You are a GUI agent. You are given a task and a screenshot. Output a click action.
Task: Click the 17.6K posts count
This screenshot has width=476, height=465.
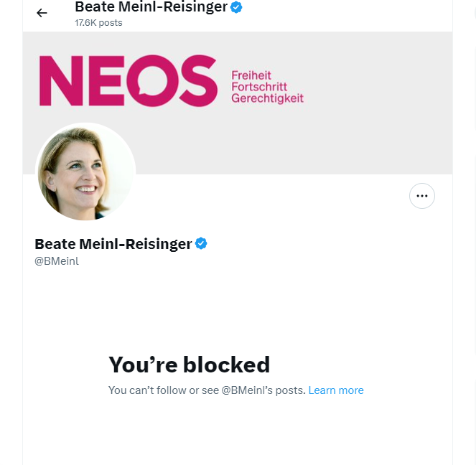pos(98,23)
